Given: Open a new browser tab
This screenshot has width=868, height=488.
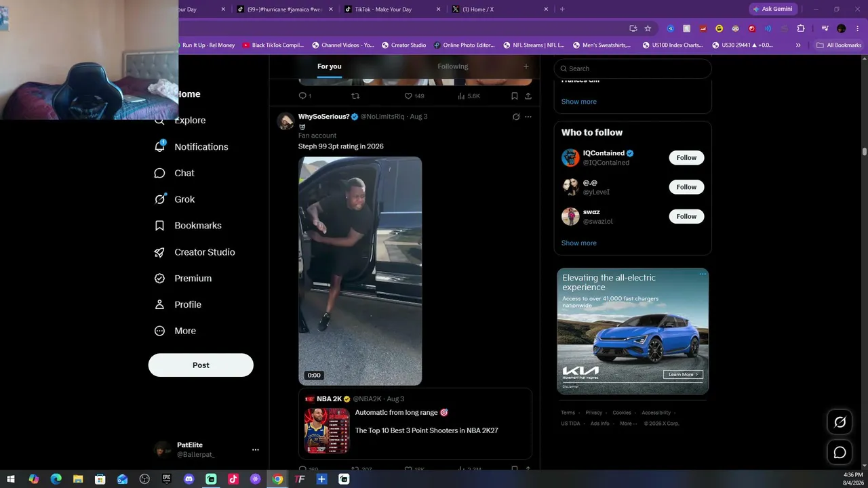Looking at the screenshot, I should pyautogui.click(x=562, y=9).
